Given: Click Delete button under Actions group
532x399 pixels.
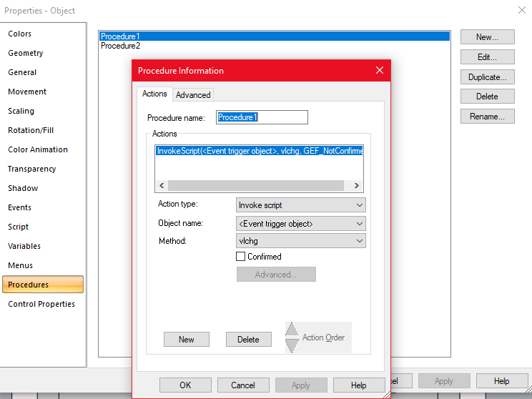Looking at the screenshot, I should tap(248, 339).
